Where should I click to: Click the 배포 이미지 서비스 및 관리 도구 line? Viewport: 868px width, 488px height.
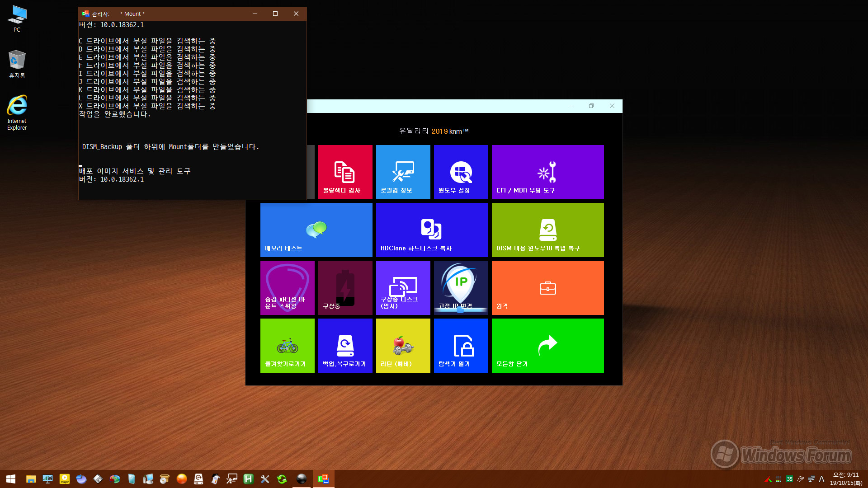135,171
